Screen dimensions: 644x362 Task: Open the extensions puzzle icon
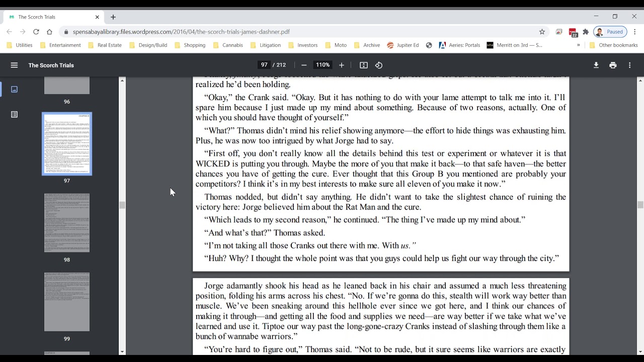click(586, 32)
